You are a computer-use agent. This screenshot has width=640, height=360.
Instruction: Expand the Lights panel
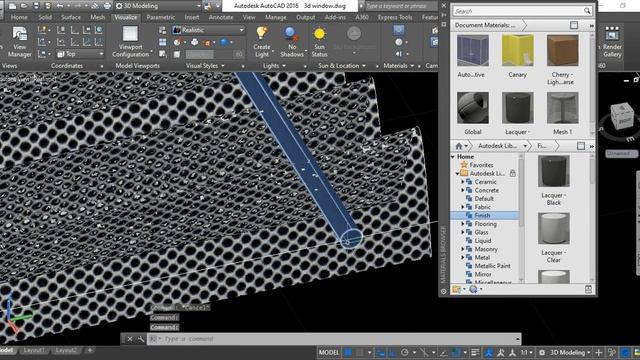[274, 66]
